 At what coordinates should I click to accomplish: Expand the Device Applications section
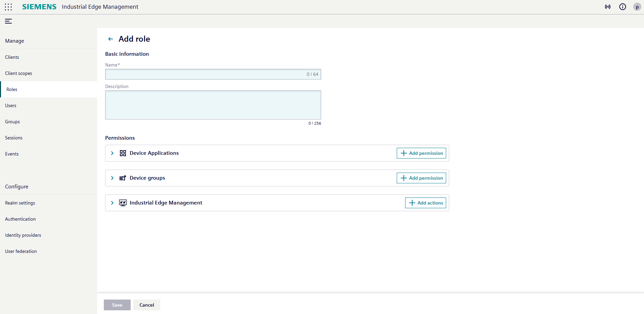(x=112, y=153)
